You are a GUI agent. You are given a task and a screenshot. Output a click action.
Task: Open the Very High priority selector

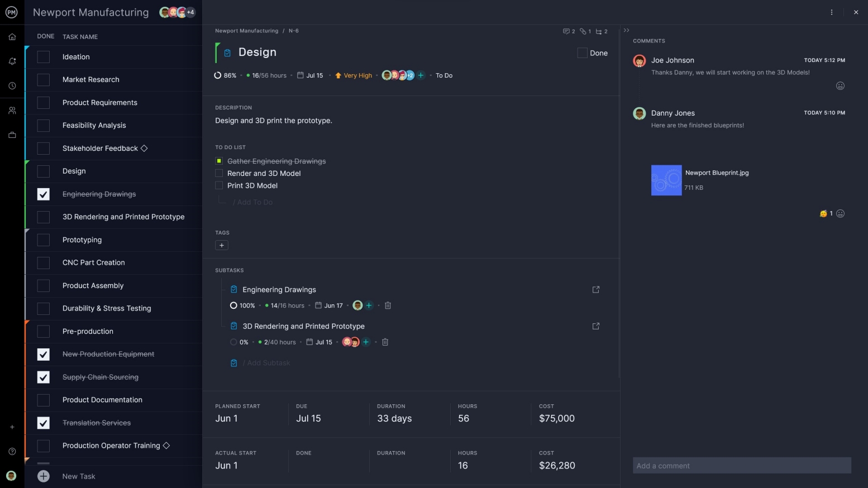click(354, 75)
